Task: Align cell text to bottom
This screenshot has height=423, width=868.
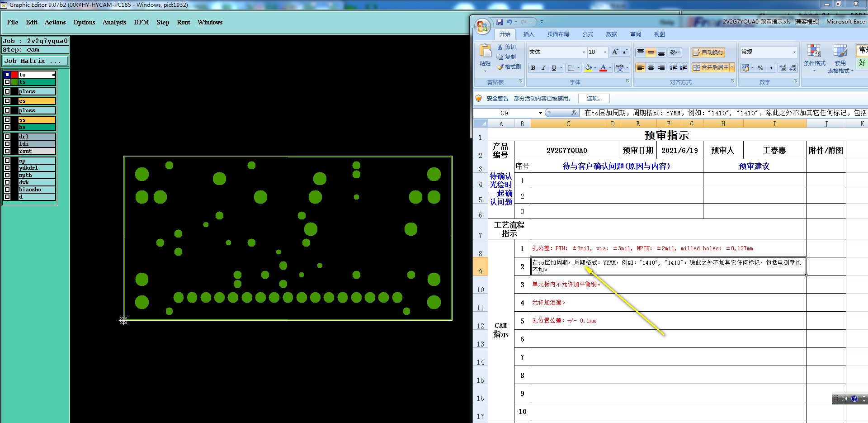Action: tap(661, 52)
